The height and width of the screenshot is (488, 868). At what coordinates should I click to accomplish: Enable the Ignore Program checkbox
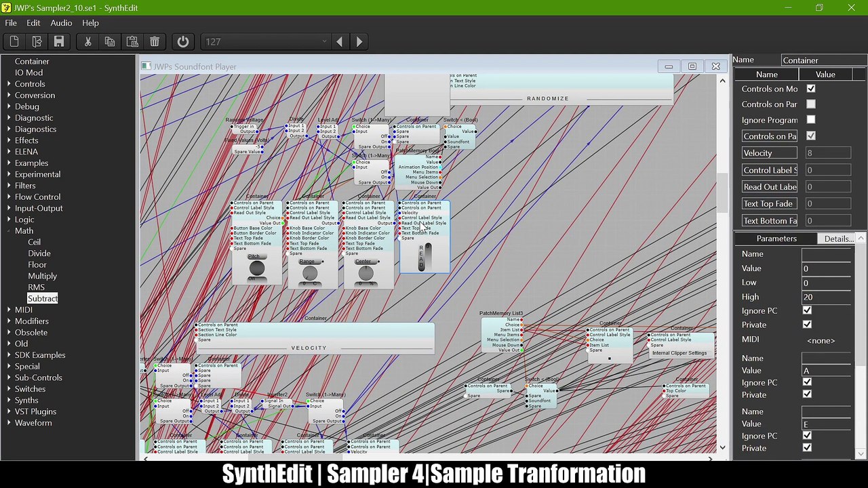[x=811, y=120]
